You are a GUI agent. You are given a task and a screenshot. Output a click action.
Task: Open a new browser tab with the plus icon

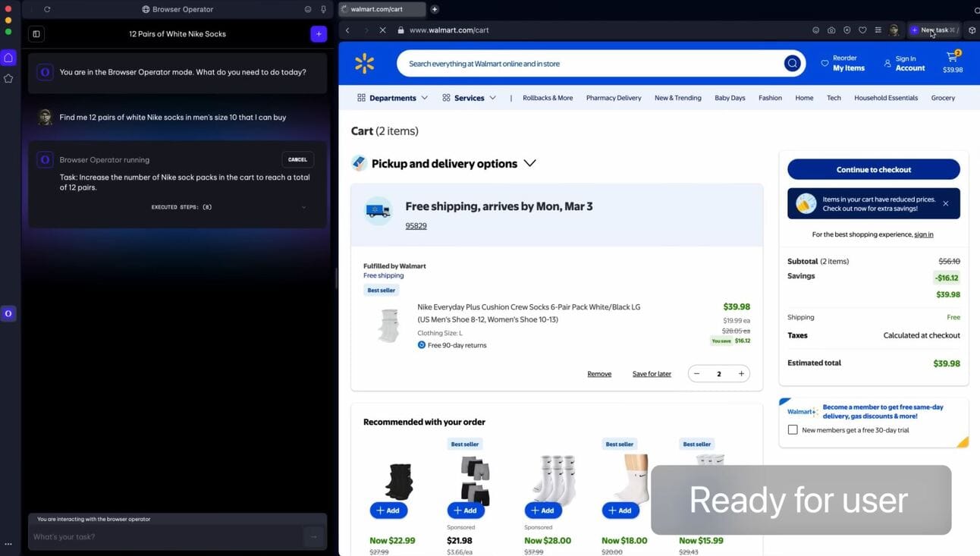(435, 9)
